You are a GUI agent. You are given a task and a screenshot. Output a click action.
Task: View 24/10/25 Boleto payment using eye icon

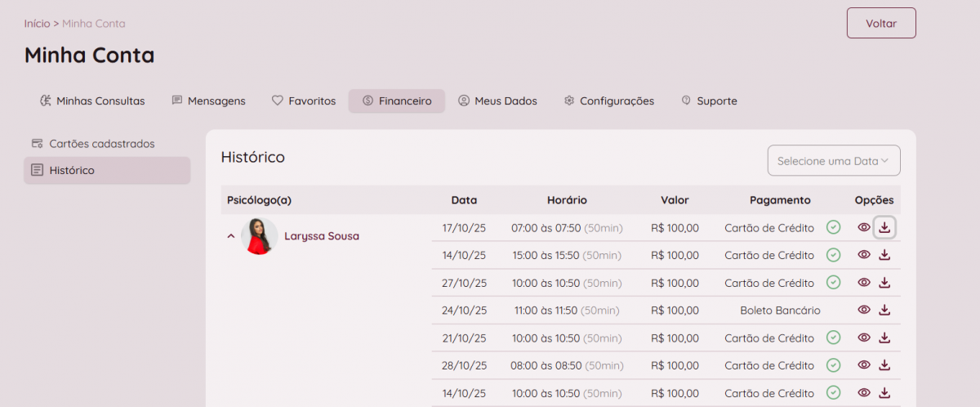(x=864, y=311)
